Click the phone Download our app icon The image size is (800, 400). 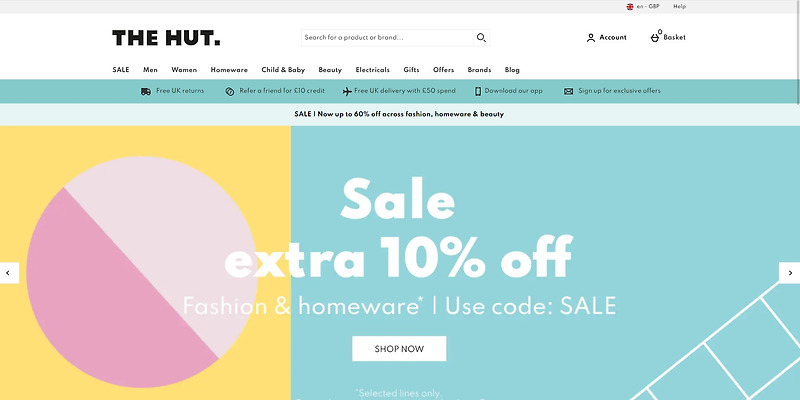478,91
